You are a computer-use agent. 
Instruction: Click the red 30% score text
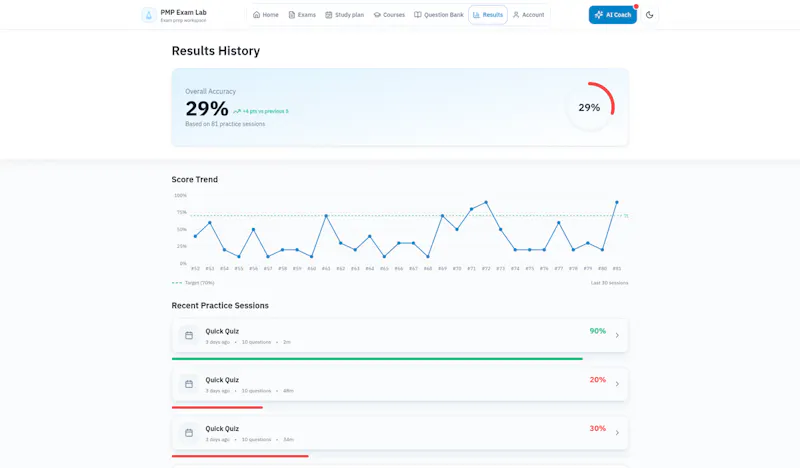click(597, 428)
